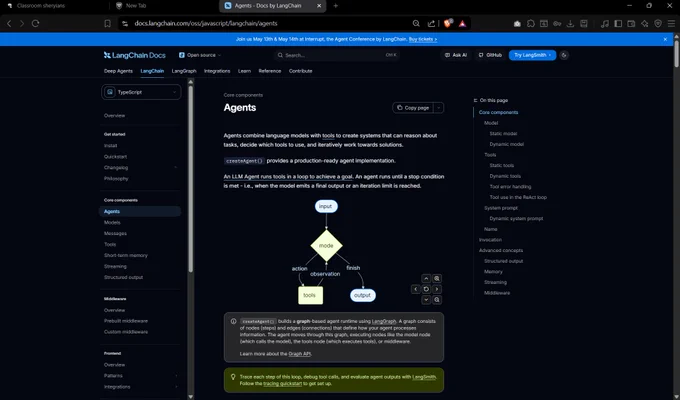Open the Quickstart sidebar page
The width and height of the screenshot is (680, 400).
point(115,157)
